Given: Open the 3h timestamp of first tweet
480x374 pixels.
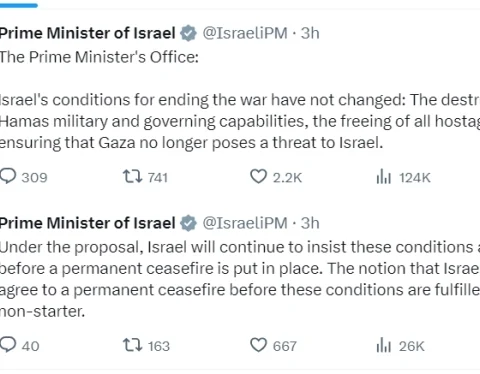Looking at the screenshot, I should click(x=310, y=33).
